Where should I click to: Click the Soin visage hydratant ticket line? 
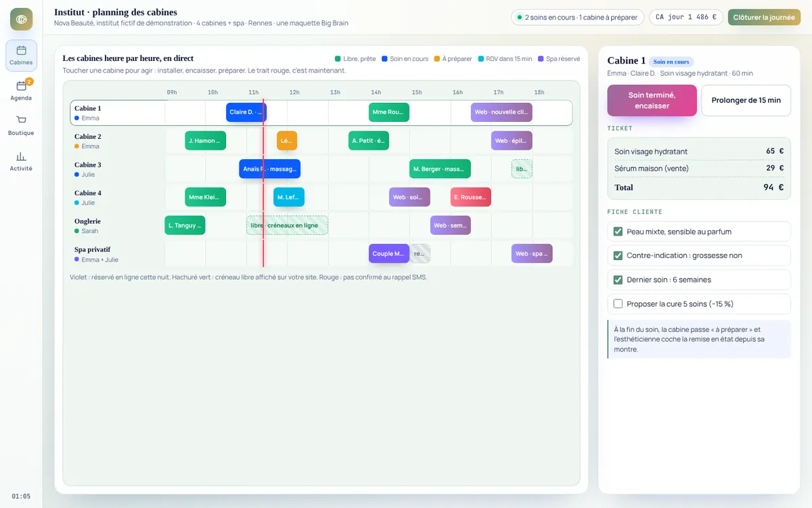[x=699, y=151]
